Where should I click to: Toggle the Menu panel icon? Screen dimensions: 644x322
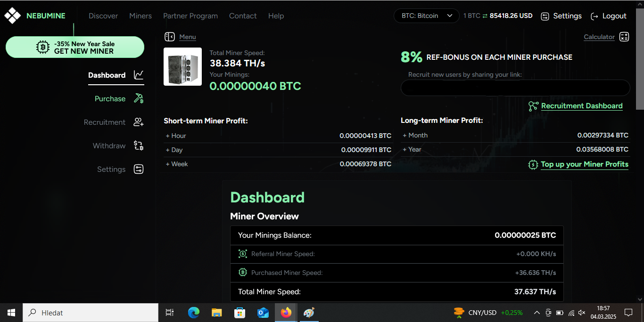(x=170, y=37)
